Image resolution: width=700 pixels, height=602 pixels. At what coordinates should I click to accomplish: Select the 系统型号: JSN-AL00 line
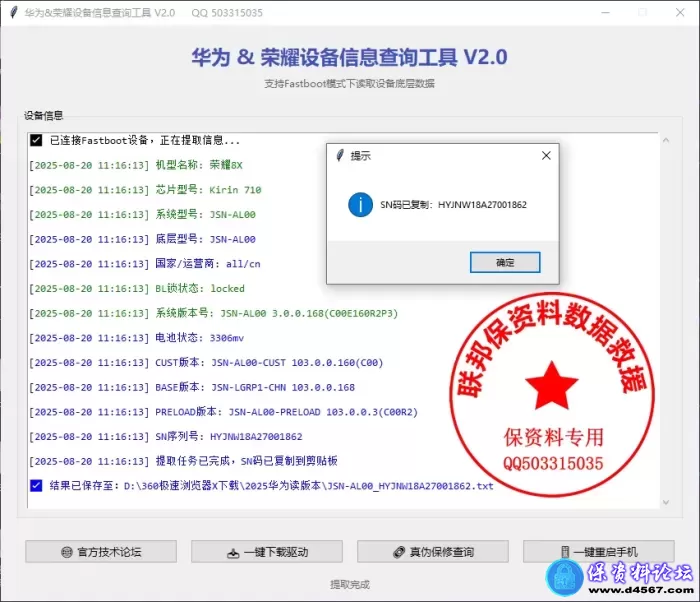point(142,214)
